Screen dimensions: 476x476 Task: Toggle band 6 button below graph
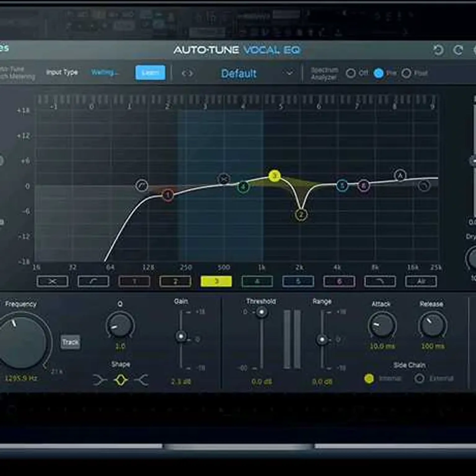pos(339,281)
